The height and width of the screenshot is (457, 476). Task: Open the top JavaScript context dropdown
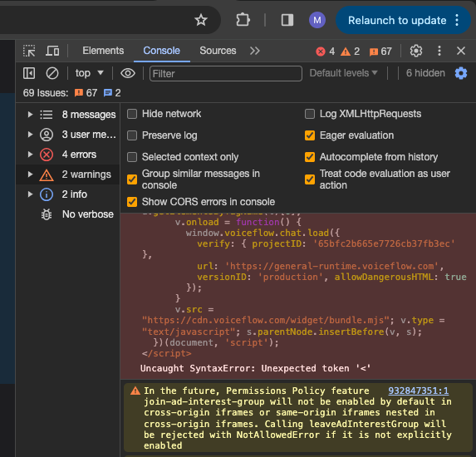click(x=89, y=73)
